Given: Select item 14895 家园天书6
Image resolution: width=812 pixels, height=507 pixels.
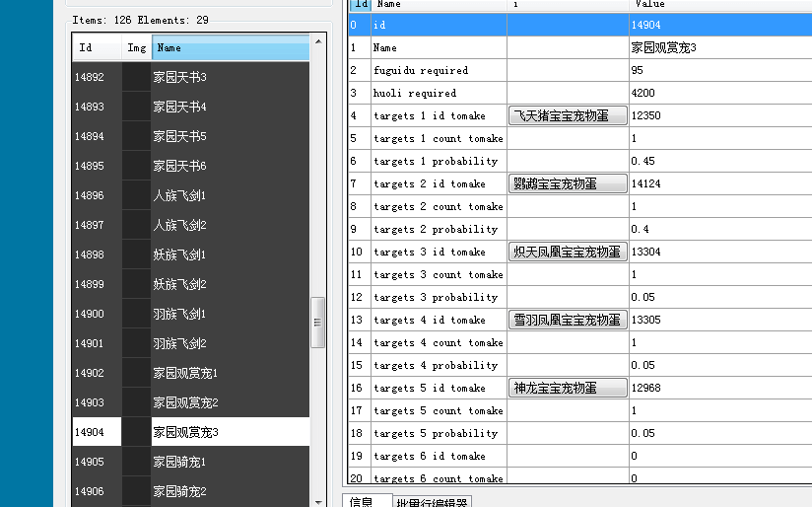Looking at the screenshot, I should pyautogui.click(x=191, y=166).
